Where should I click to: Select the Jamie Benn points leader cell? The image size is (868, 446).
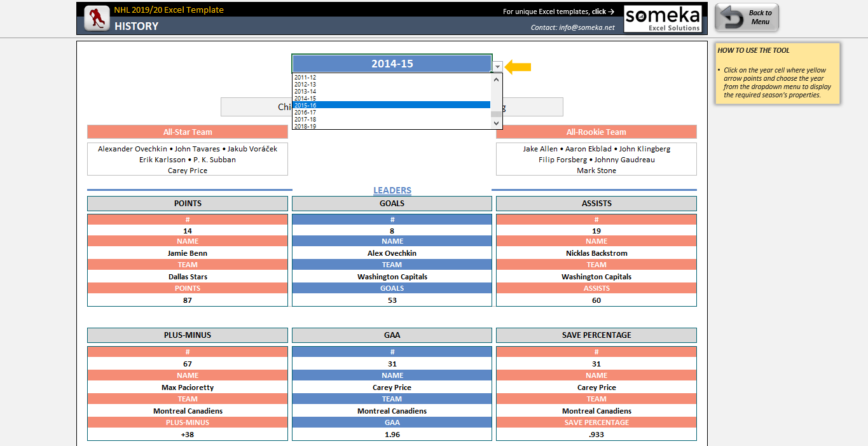pyautogui.click(x=187, y=253)
